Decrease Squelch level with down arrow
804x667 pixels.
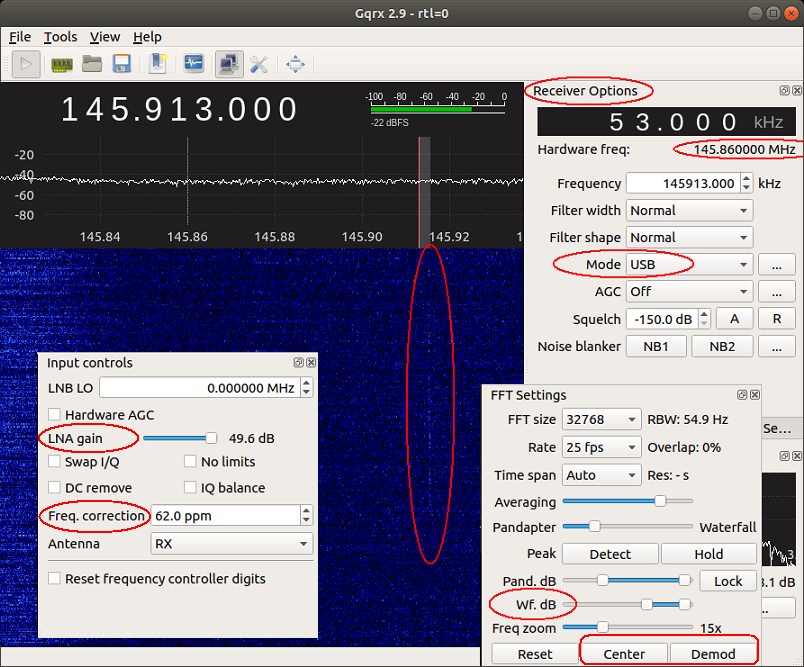[705, 324]
